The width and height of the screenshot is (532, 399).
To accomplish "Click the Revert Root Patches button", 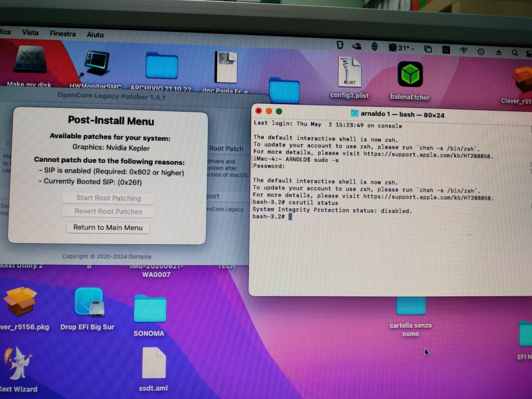I will 108,211.
